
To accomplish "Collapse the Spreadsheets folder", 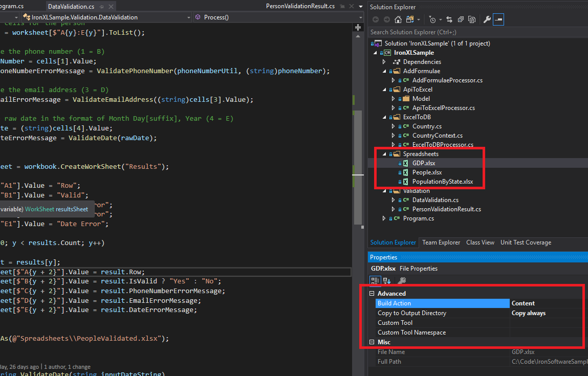I will pos(384,154).
